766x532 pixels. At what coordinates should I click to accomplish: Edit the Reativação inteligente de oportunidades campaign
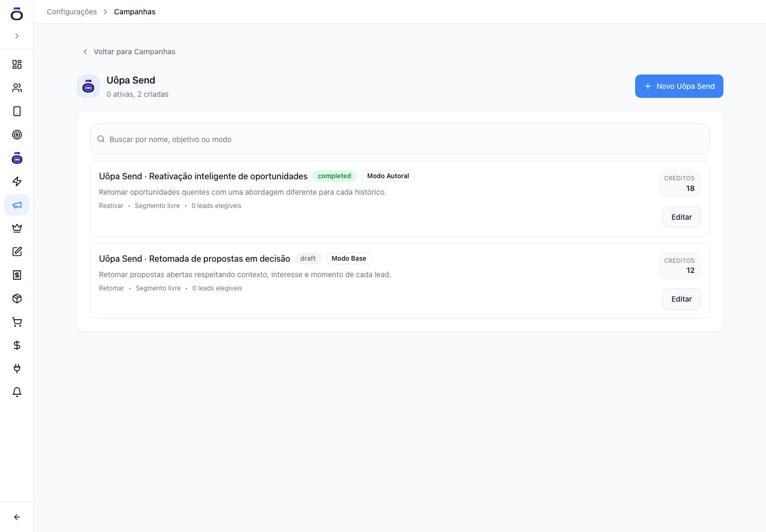point(681,217)
